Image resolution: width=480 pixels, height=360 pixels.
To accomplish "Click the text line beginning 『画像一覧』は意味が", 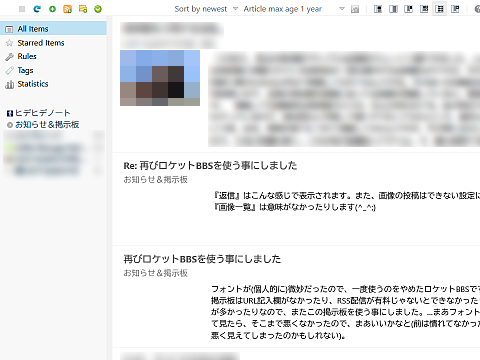I will (295, 207).
